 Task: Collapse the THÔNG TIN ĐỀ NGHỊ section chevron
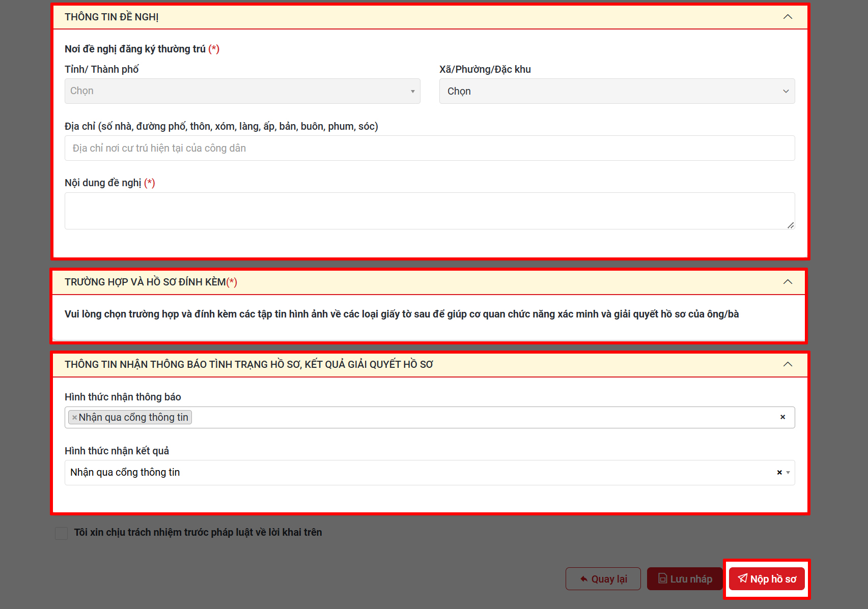pyautogui.click(x=788, y=17)
